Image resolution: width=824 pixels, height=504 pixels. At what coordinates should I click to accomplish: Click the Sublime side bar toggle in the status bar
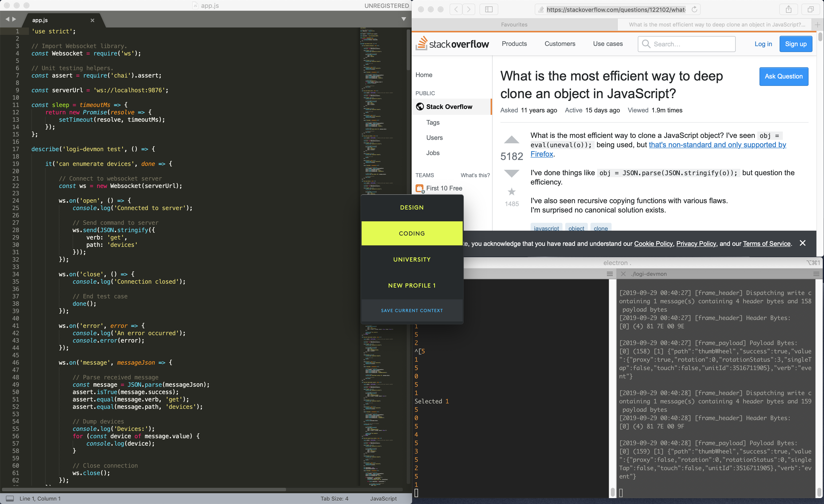pyautogui.click(x=10, y=498)
